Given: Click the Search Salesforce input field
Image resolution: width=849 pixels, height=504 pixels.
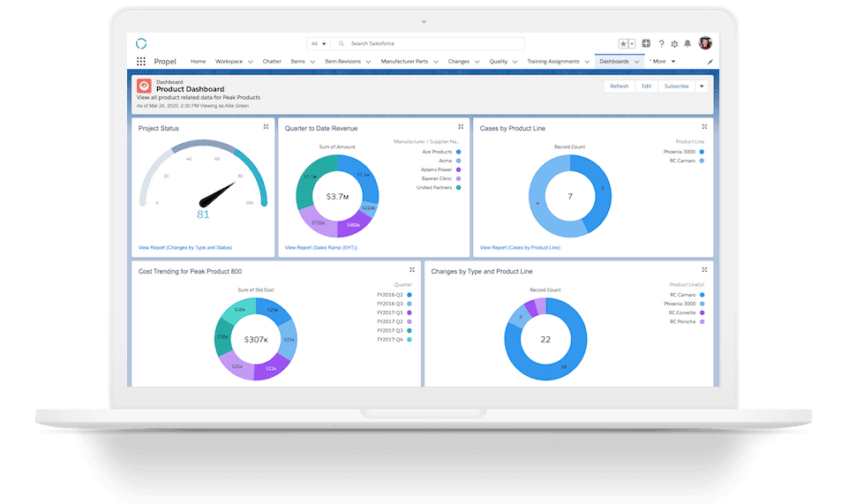Looking at the screenshot, I should (432, 43).
